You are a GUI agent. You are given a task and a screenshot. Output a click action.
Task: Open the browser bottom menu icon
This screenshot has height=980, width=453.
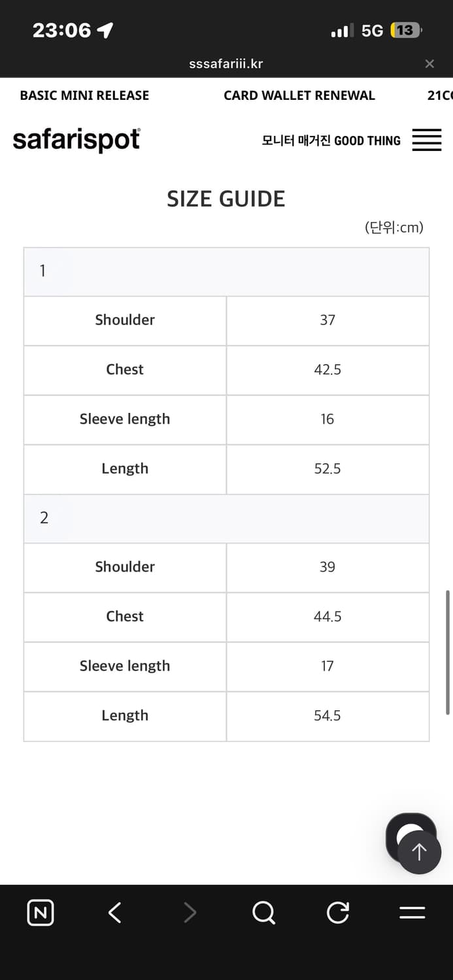412,913
